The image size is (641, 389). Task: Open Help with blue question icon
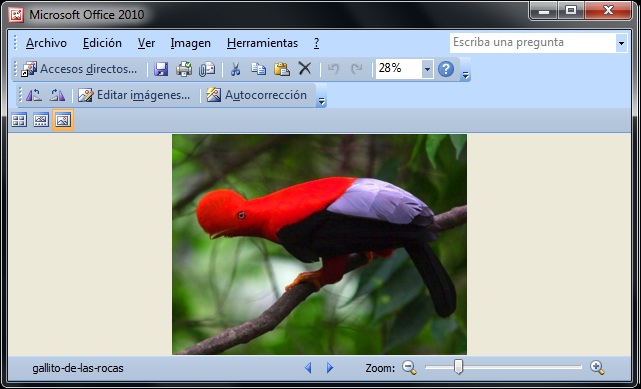tap(446, 69)
